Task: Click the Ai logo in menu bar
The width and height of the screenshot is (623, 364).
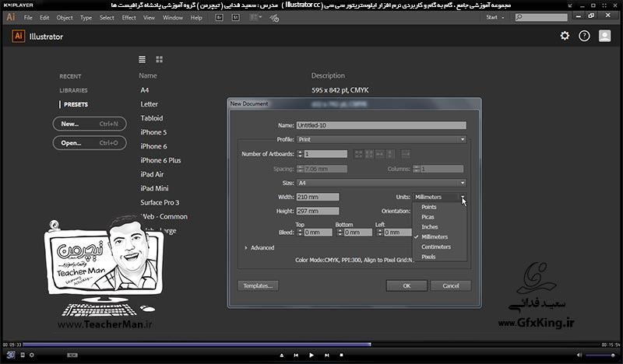Action: pos(11,17)
